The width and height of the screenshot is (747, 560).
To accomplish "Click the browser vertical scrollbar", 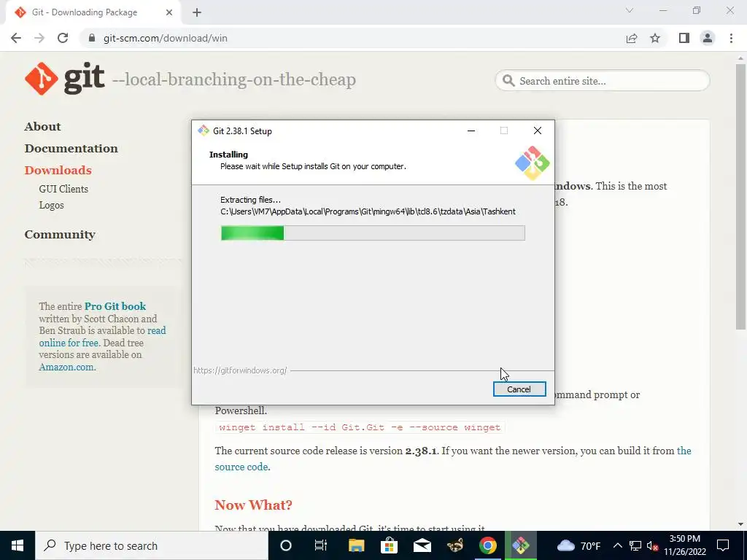I will [x=740, y=196].
